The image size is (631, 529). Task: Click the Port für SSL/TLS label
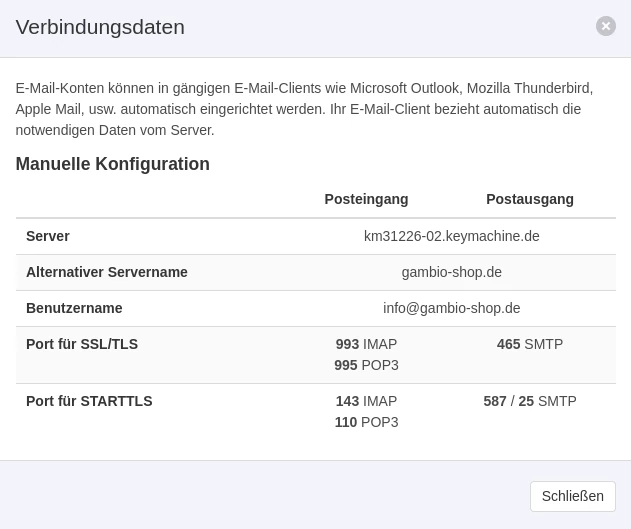coord(82,344)
